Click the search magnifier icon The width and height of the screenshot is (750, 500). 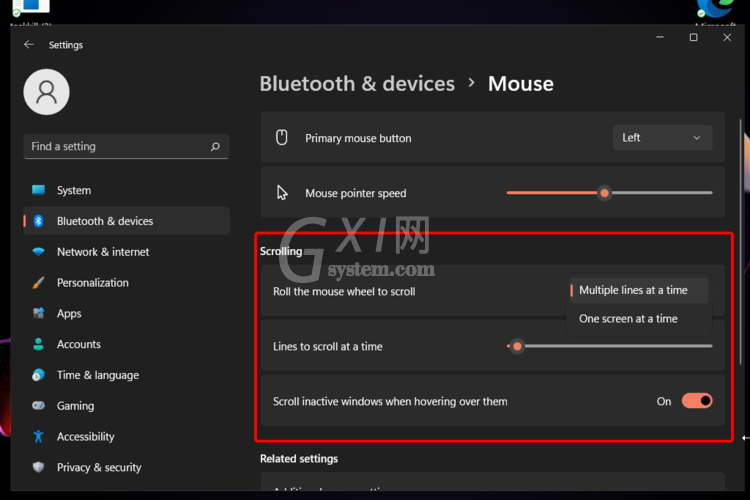coord(215,146)
